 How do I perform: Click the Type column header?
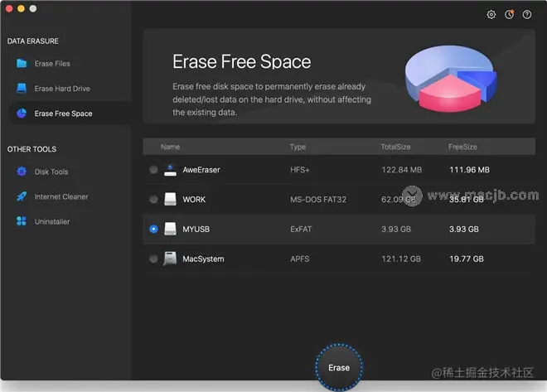(x=298, y=147)
